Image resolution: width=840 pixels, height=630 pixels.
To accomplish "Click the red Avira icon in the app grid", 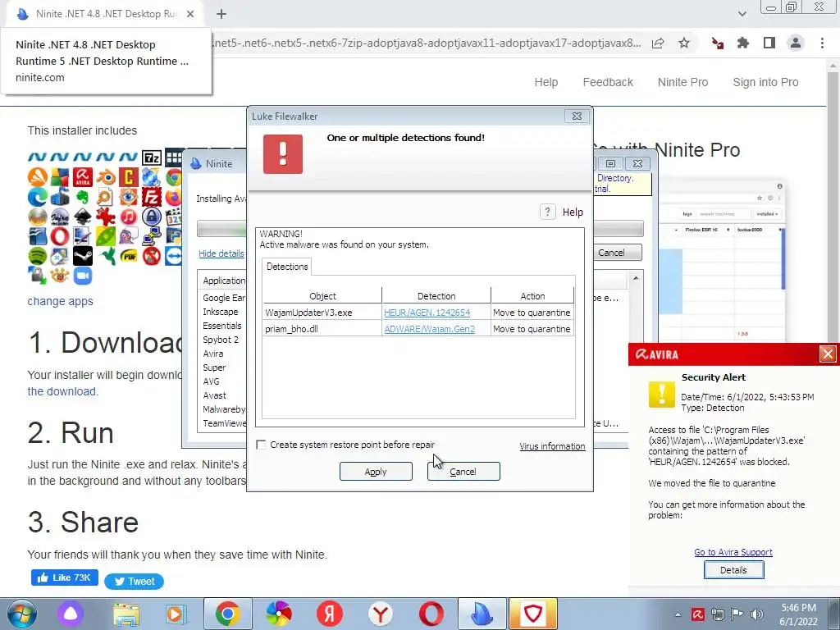I will coord(83,177).
